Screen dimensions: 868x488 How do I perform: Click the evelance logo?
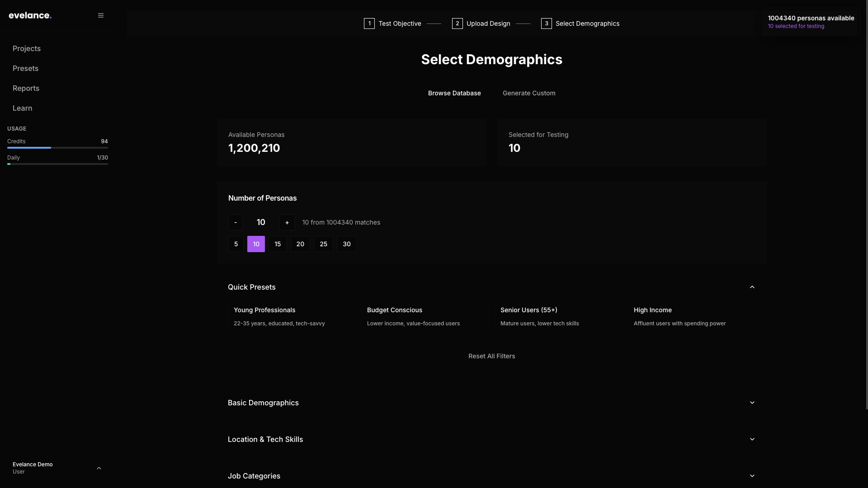click(x=30, y=15)
